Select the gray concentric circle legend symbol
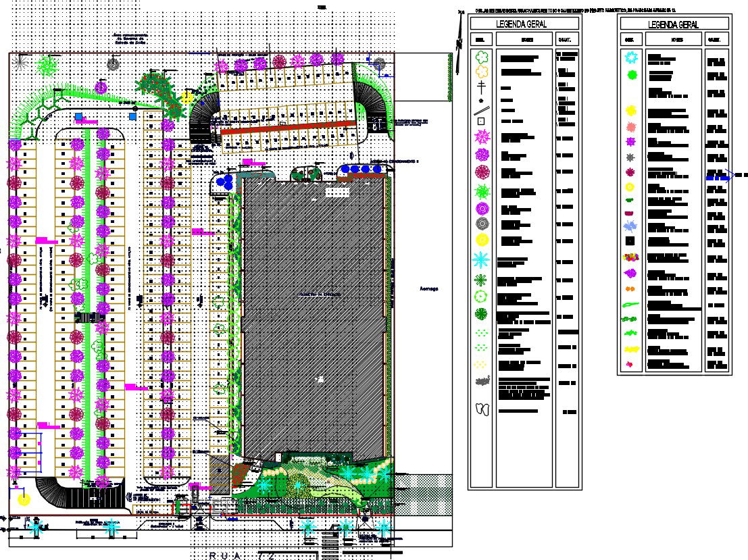The width and height of the screenshot is (748, 560). coord(482,223)
